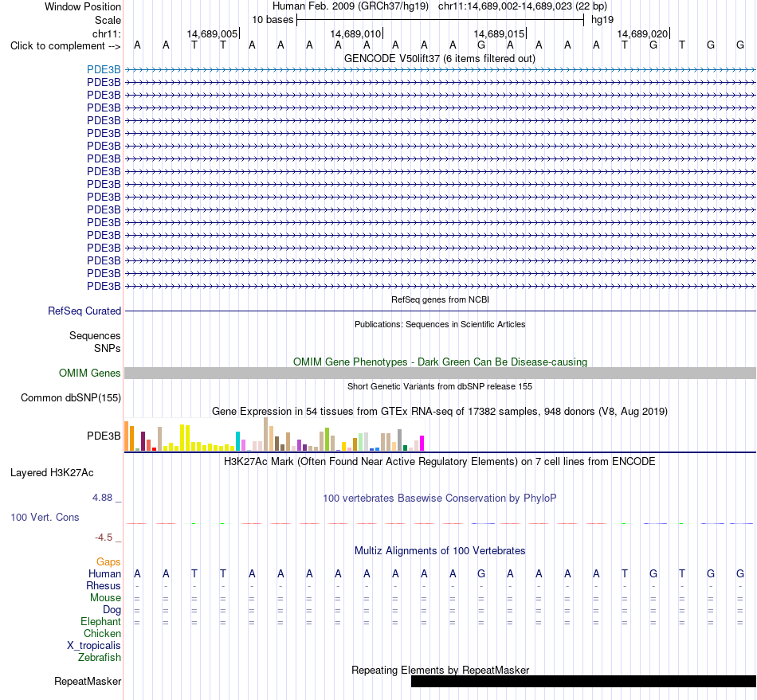The width and height of the screenshot is (757, 700).
Task: Click the 'Click to complement -->' label
Action: click(x=65, y=46)
